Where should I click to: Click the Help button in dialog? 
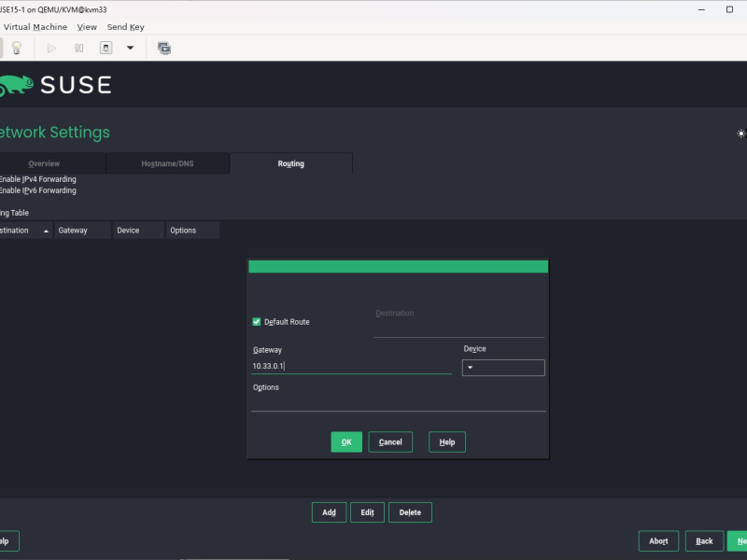point(447,442)
